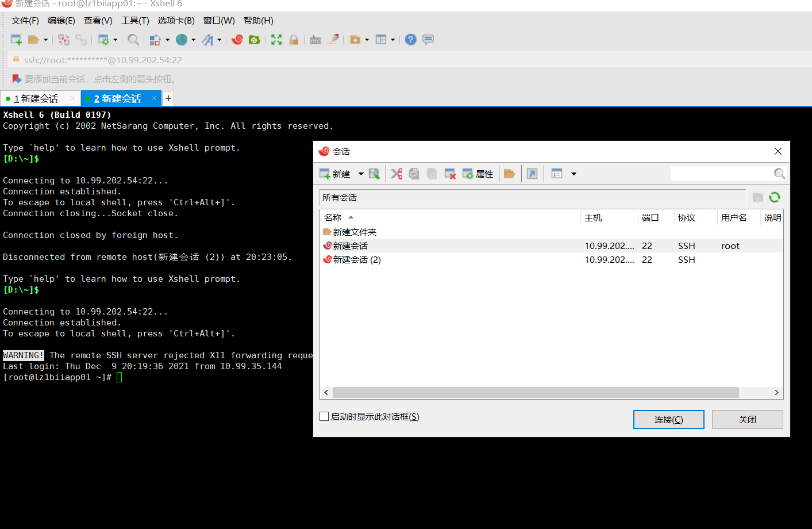This screenshot has width=812, height=529.
Task: Click the Open folder icon in main toolbar
Action: (33, 40)
